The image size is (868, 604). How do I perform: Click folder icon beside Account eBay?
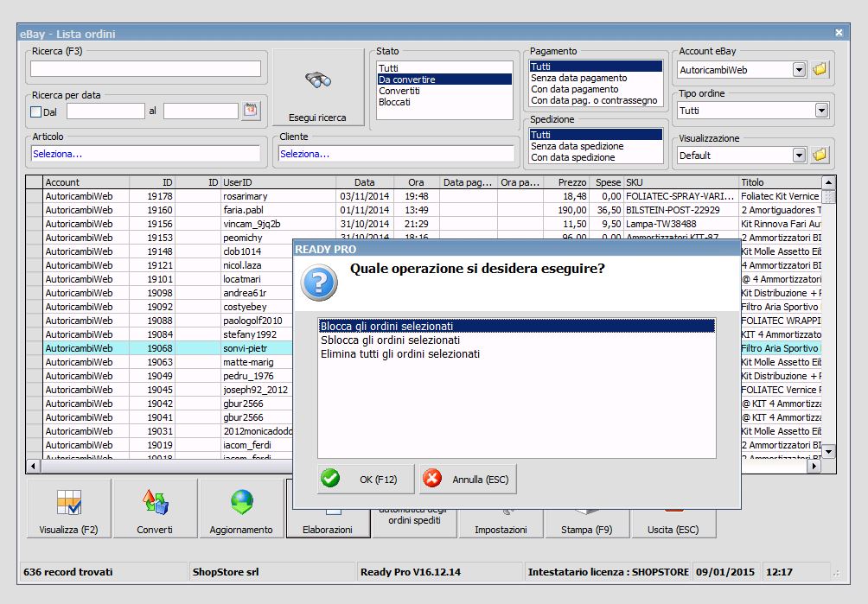(820, 69)
